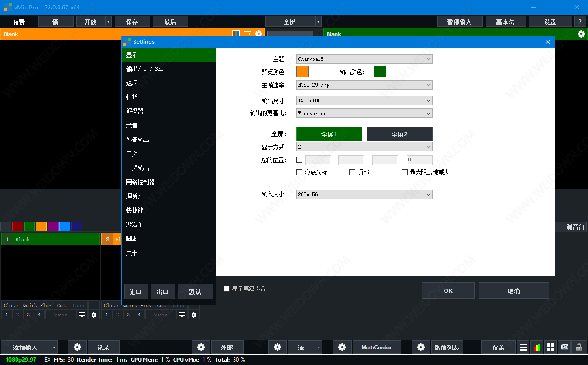Click the first position number field
The height and width of the screenshot is (365, 588).
tap(319, 160)
